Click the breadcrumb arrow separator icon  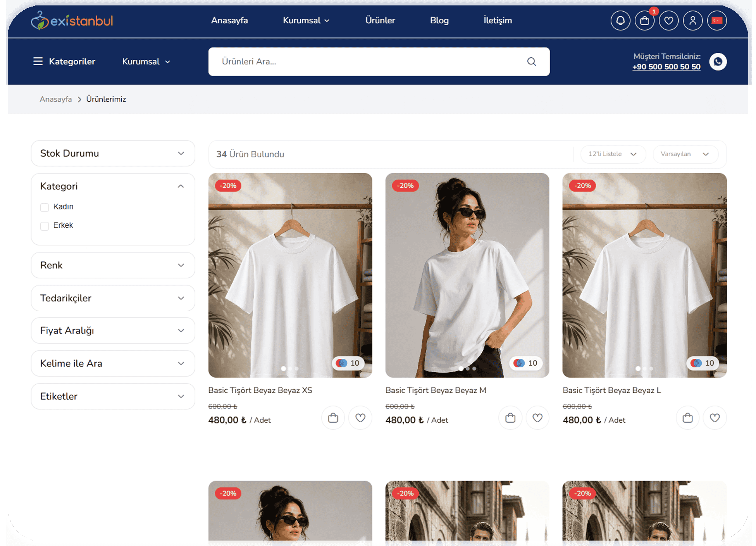[79, 100]
